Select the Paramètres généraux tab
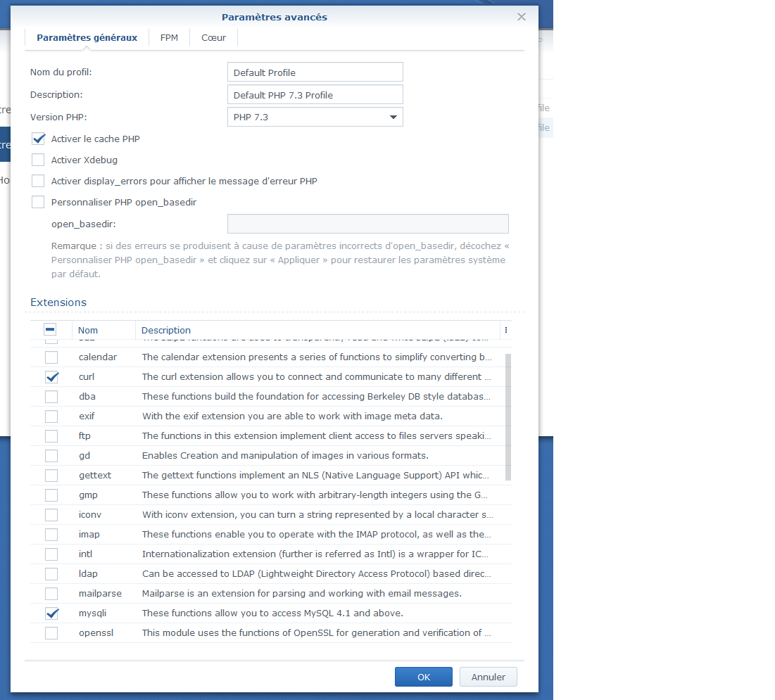 coord(87,37)
